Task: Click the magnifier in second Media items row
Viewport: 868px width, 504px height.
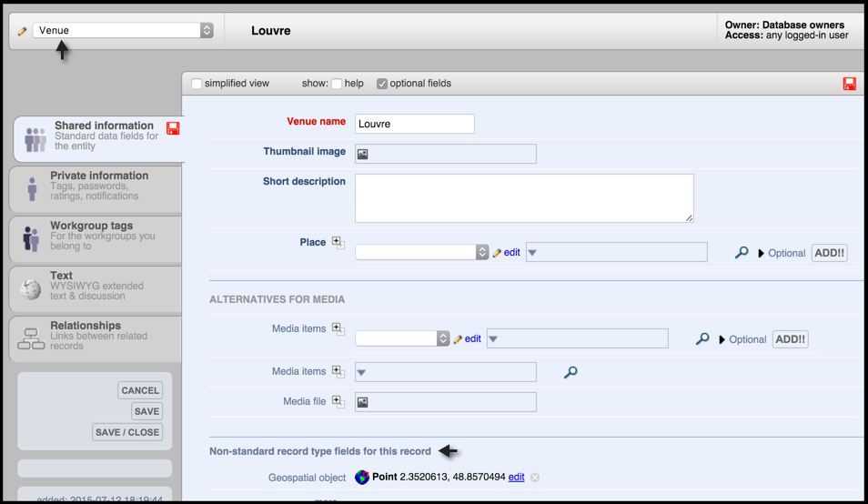Action: [570, 372]
